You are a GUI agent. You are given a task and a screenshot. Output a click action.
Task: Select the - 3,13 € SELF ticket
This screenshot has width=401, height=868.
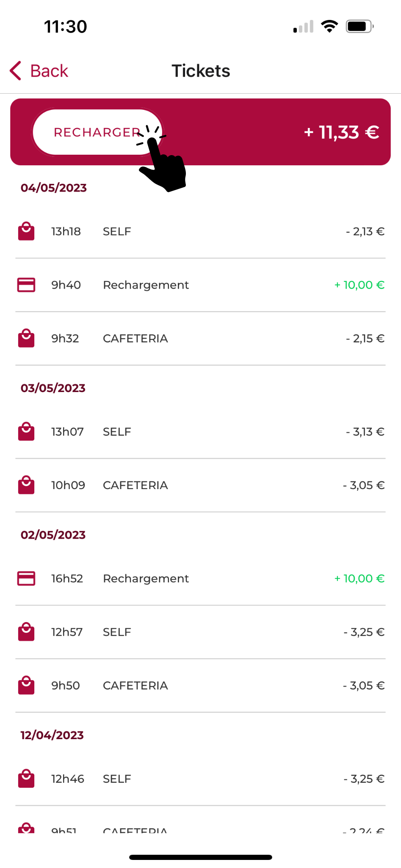click(x=200, y=431)
